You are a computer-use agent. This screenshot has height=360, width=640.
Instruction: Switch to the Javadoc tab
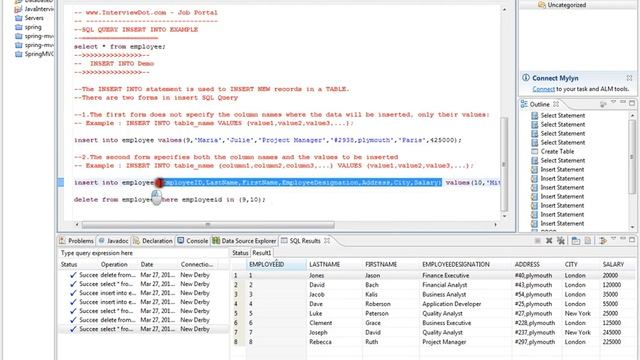click(x=113, y=241)
